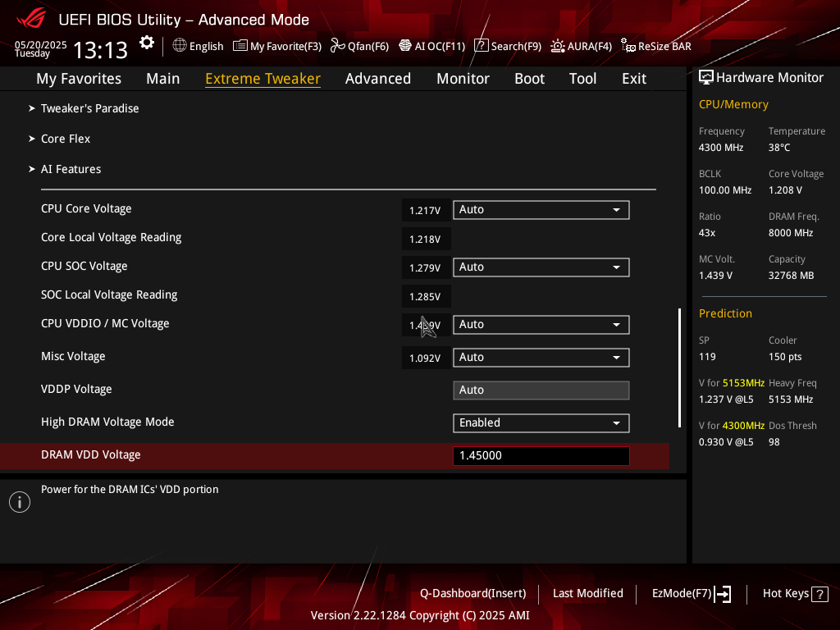
Task: Switch to the Main tab
Action: 163,79
